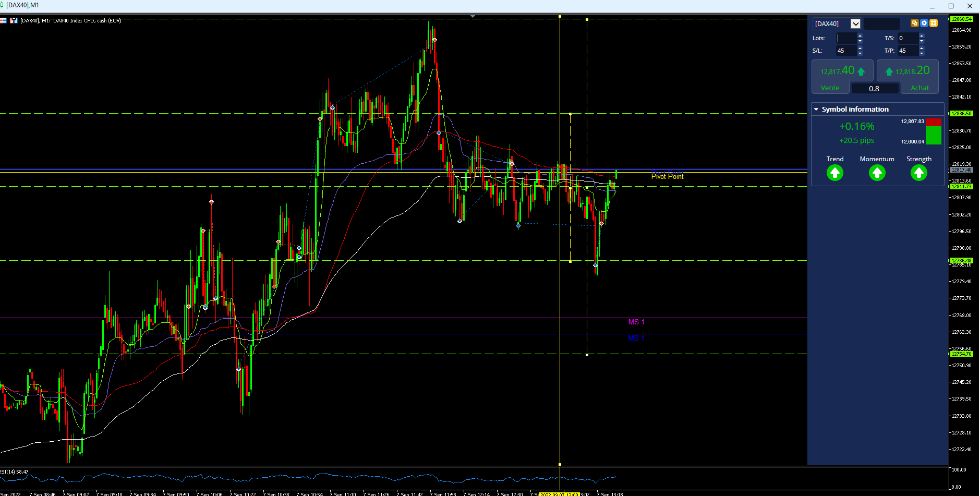The height and width of the screenshot is (496, 980).
Task: Focus the Lots input field
Action: coord(846,38)
